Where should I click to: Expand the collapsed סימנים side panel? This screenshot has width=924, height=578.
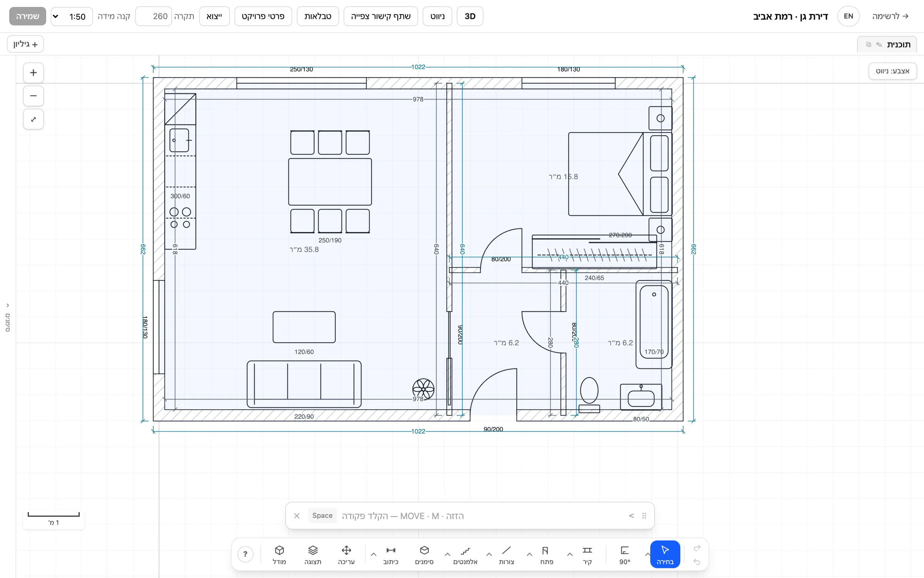tap(8, 318)
